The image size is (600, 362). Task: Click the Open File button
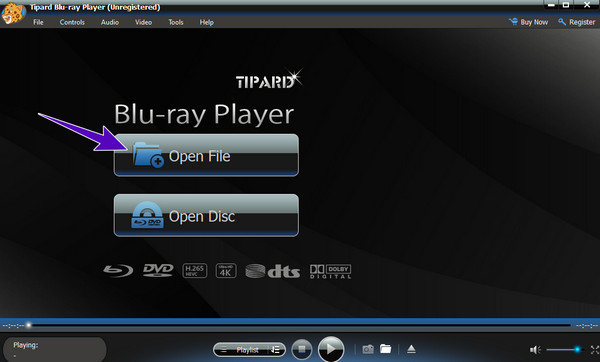(x=206, y=155)
